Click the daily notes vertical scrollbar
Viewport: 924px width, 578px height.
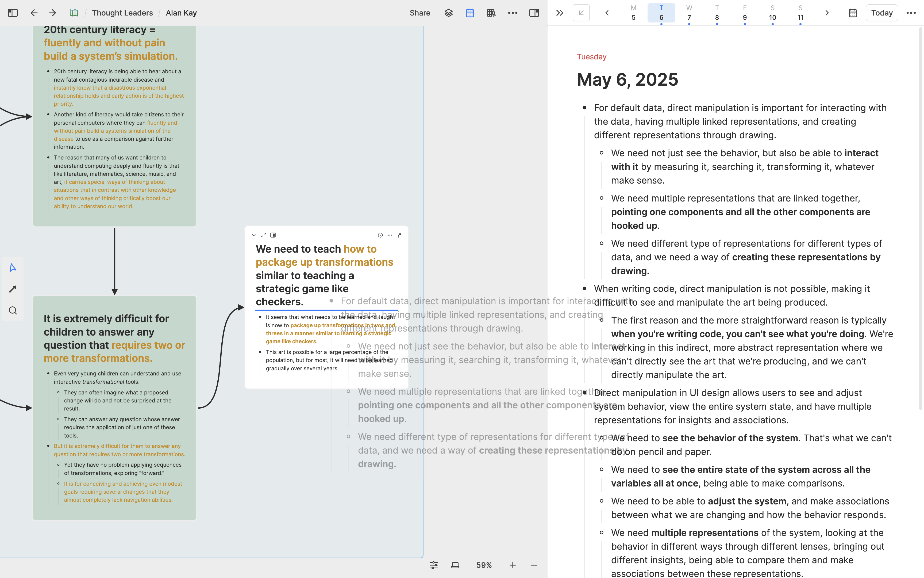(921, 218)
